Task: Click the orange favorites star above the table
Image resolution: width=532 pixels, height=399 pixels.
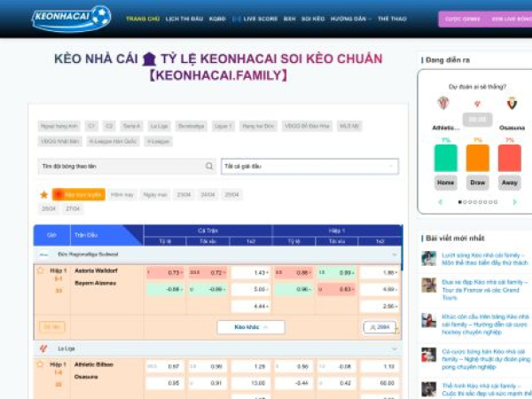Action: pyautogui.click(x=43, y=195)
